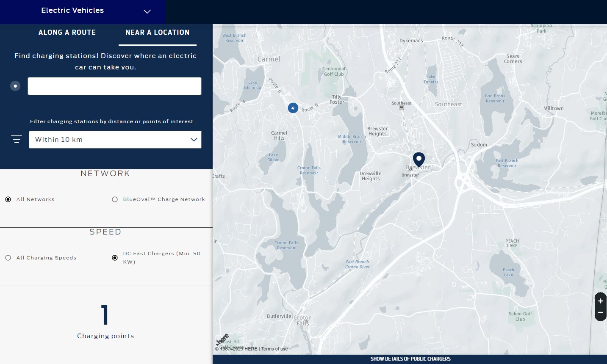Click the blue charging station icon on the map
This screenshot has width=607, height=364.
tap(293, 108)
